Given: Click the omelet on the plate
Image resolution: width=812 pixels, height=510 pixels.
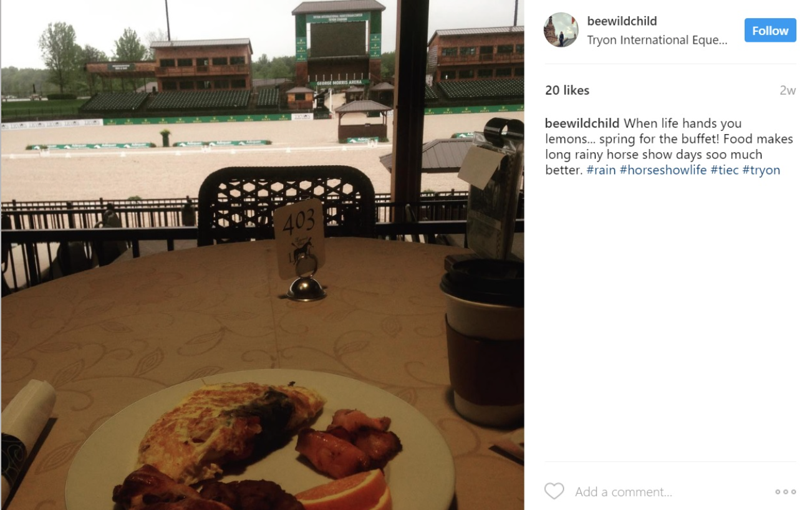Looking at the screenshot, I should pos(231,427).
